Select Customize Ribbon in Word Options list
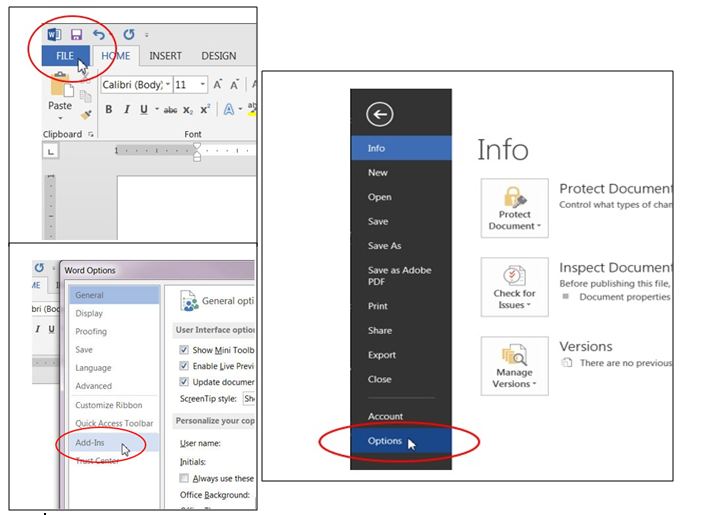Viewport: 701px width, 515px height. pyautogui.click(x=114, y=405)
